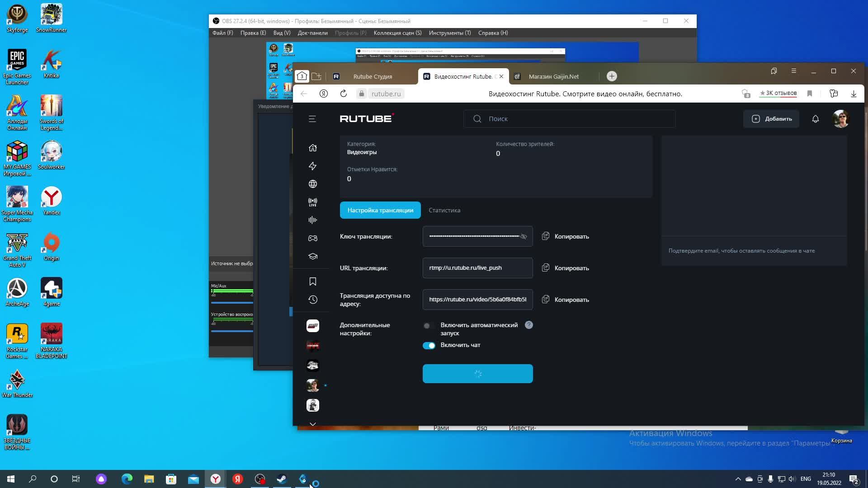Click the browser reload page icon
Viewport: 868px width, 488px height.
point(344,94)
